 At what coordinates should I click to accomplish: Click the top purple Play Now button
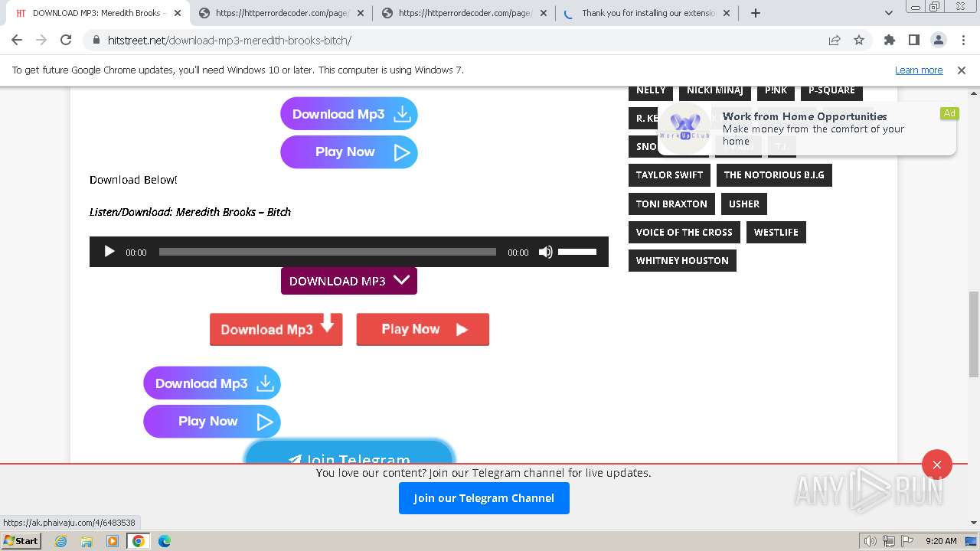349,152
